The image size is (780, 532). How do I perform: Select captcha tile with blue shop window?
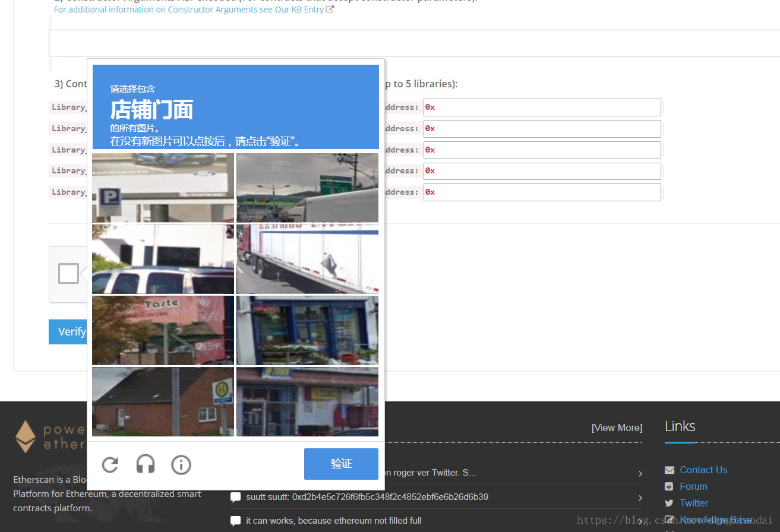[307, 330]
